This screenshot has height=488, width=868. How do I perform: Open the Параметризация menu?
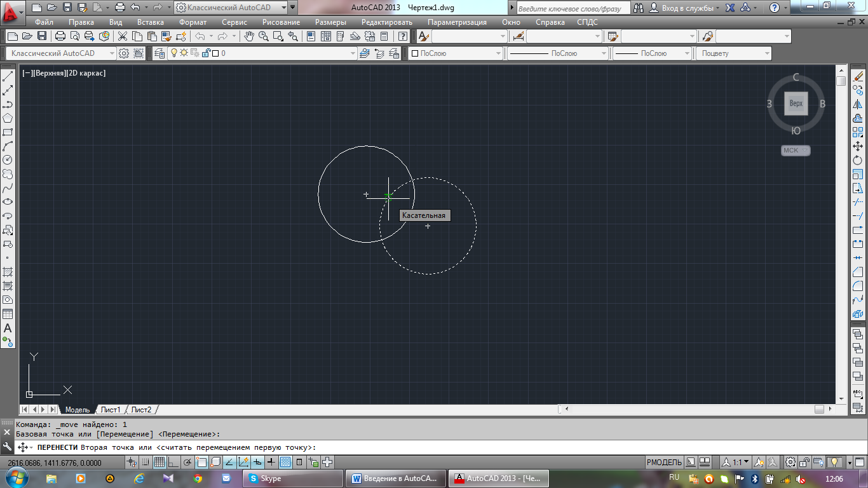pos(457,22)
